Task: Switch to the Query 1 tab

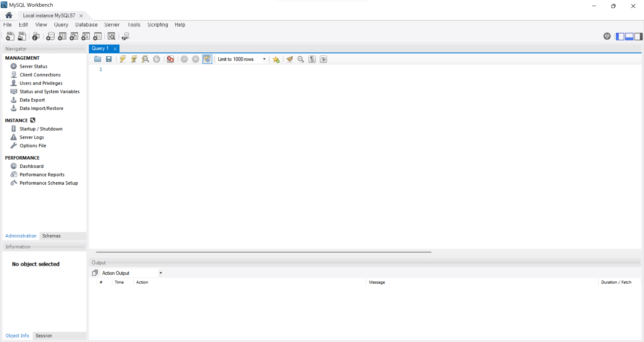Action: coord(100,48)
